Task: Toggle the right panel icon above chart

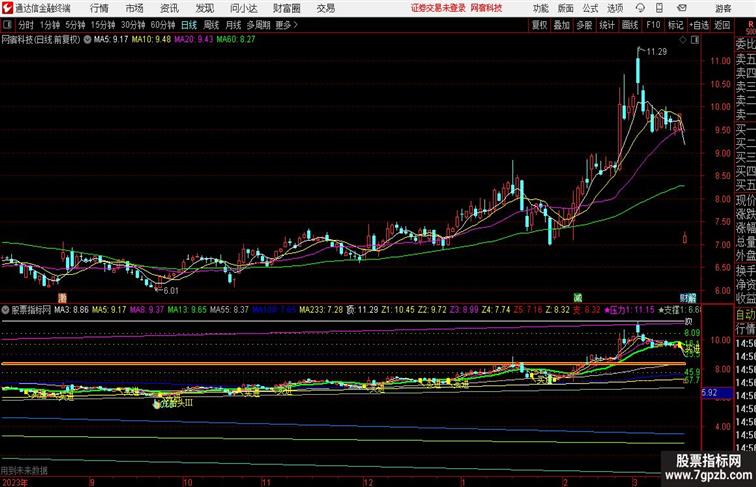Action: pyautogui.click(x=695, y=40)
